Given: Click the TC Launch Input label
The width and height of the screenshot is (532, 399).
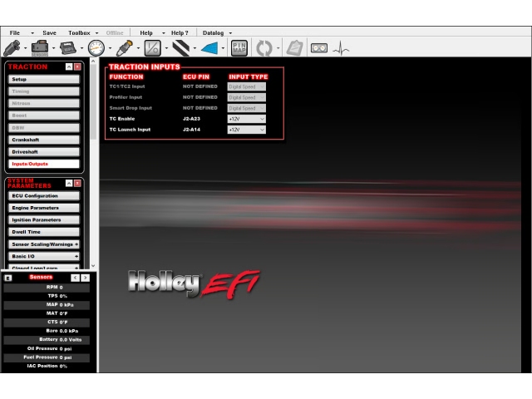Looking at the screenshot, I should [x=130, y=130].
